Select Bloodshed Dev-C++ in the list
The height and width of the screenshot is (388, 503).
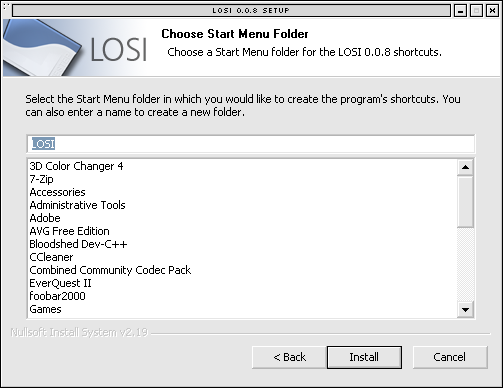click(x=78, y=244)
